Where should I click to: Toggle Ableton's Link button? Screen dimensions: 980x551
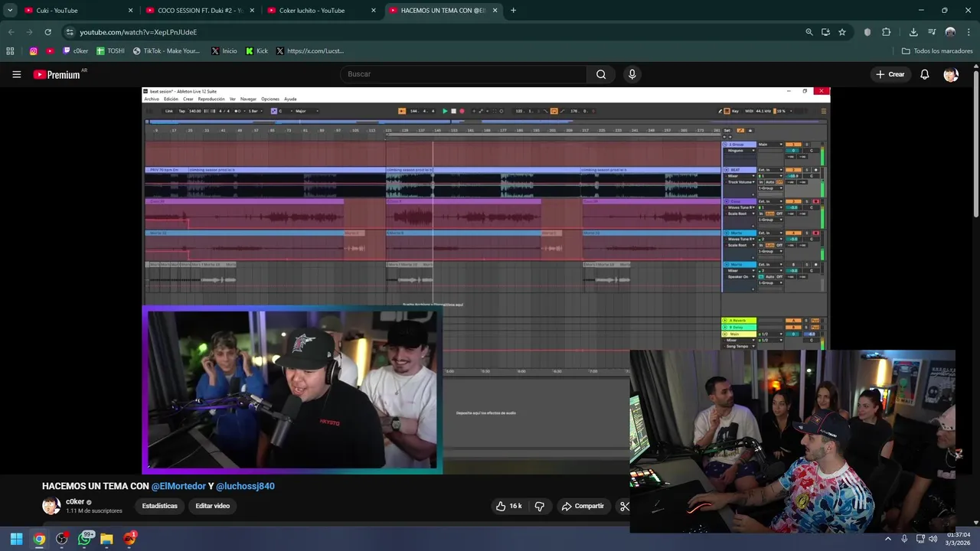168,111
